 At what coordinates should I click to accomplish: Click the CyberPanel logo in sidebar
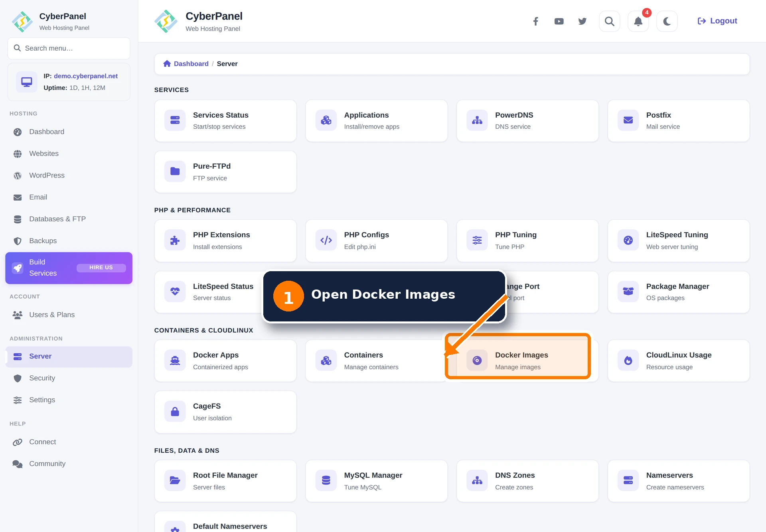tap(22, 22)
